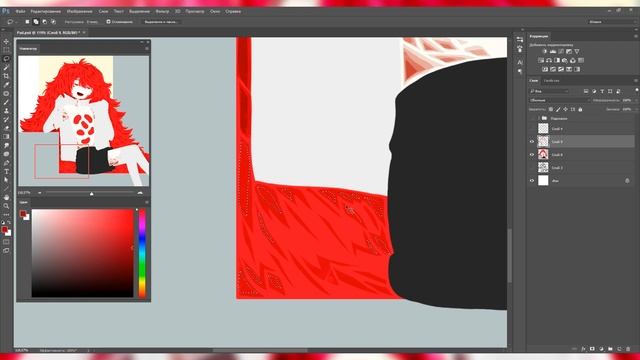Viewport: 640px width, 360px height.
Task: Select the Pen tool
Action: [x=6, y=163]
